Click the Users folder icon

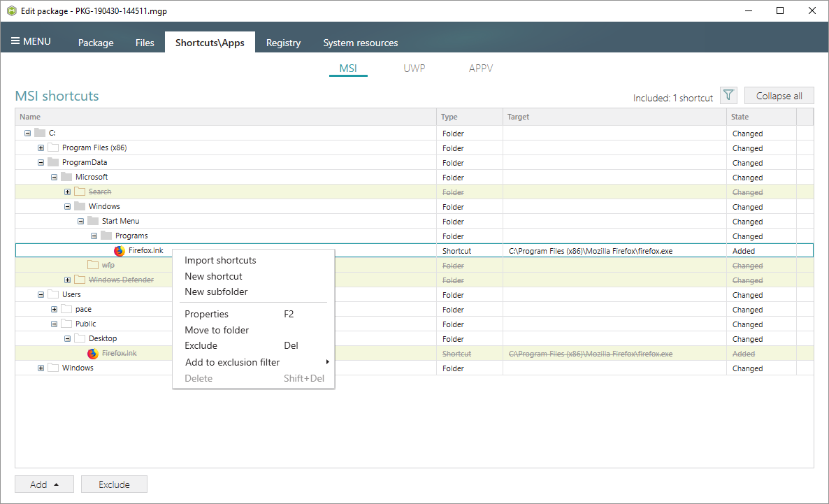(x=53, y=294)
